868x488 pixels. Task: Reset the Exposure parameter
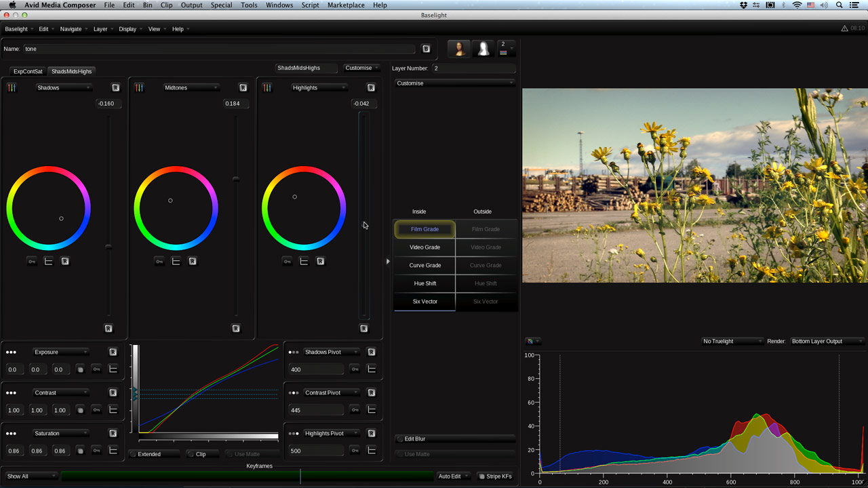coord(113,352)
